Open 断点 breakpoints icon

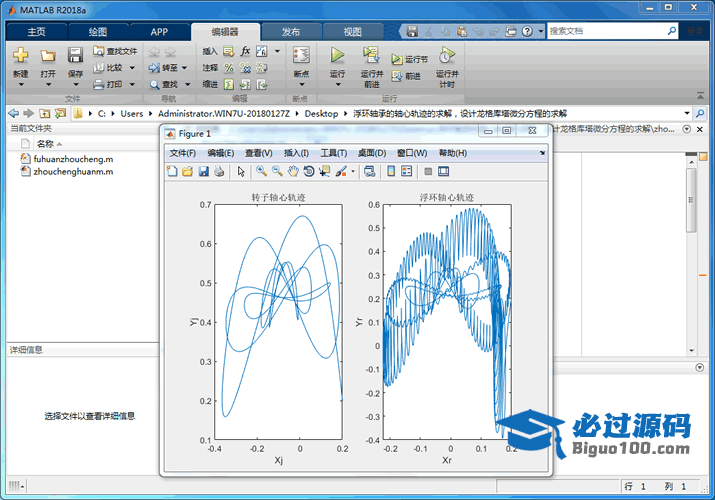click(x=301, y=56)
